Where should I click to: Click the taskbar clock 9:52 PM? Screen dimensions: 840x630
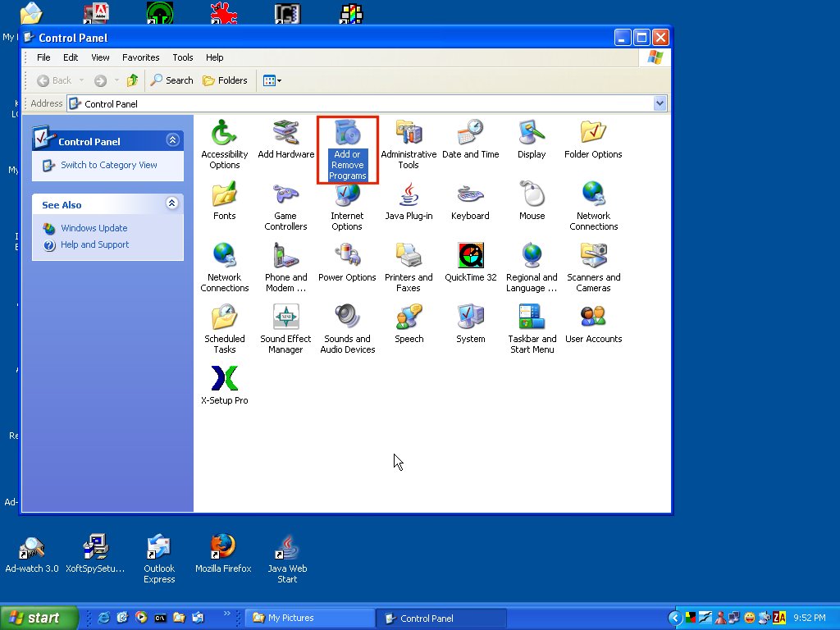pyautogui.click(x=810, y=619)
